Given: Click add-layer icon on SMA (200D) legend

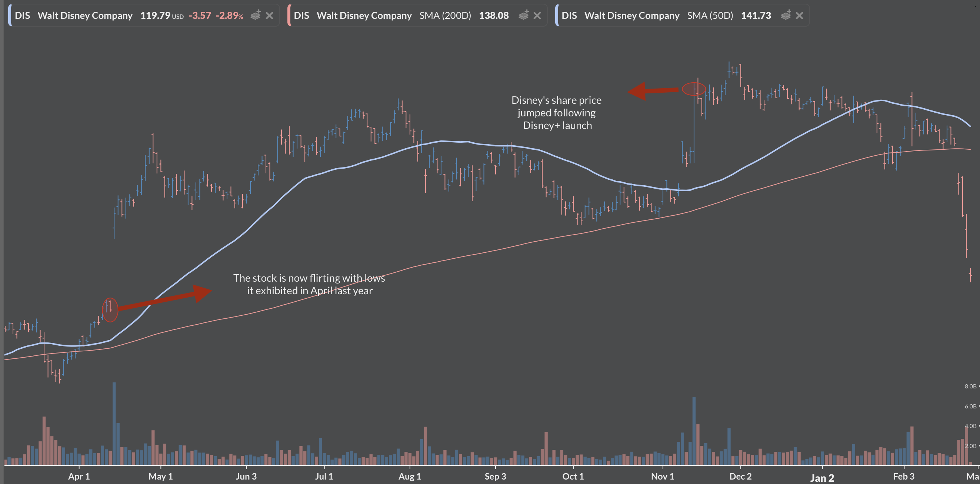Looking at the screenshot, I should pyautogui.click(x=523, y=15).
